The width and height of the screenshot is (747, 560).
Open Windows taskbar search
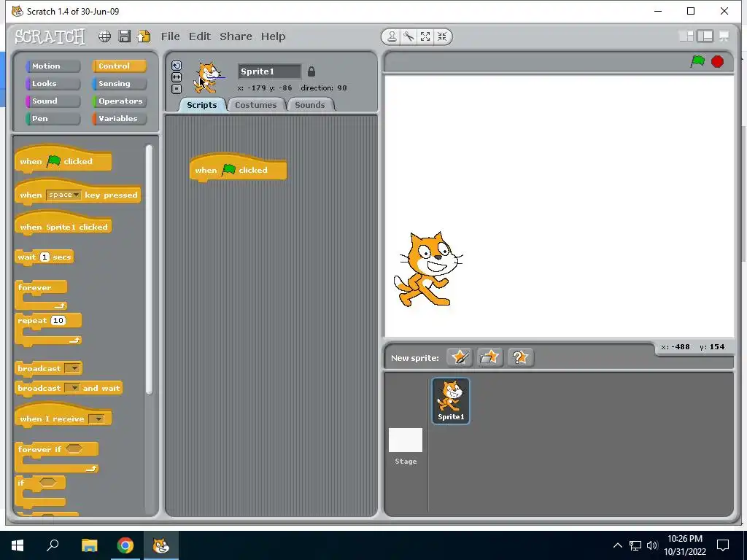click(53, 545)
